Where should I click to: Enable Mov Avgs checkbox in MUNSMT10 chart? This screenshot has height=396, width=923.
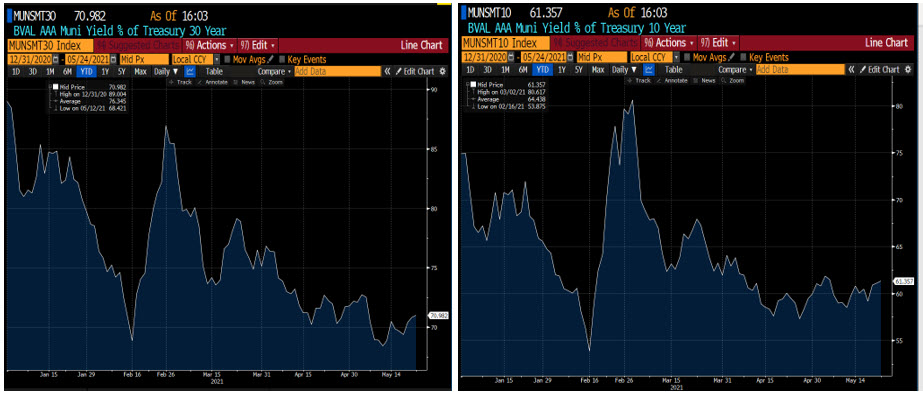click(x=687, y=57)
